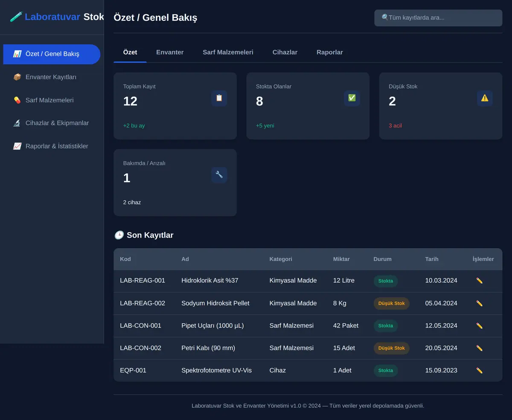Open Raporlar & İstatistikler in the sidebar
512x420 pixels.
pos(52,146)
